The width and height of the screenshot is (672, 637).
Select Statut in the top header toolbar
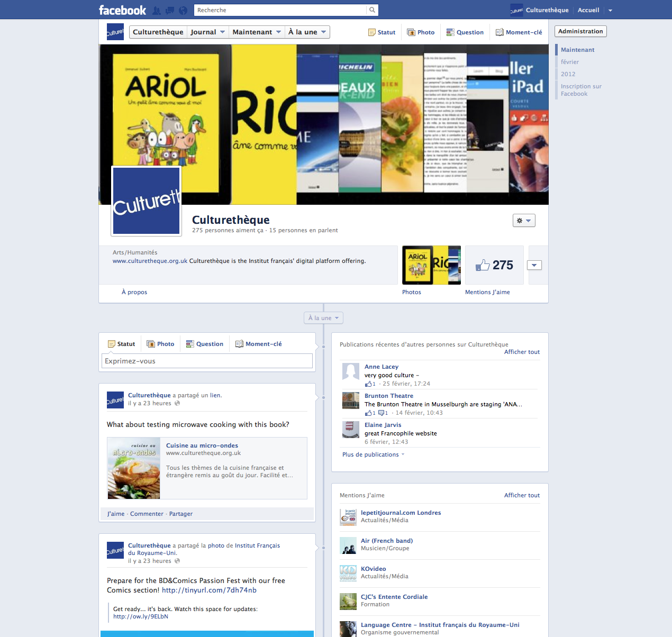tap(382, 32)
